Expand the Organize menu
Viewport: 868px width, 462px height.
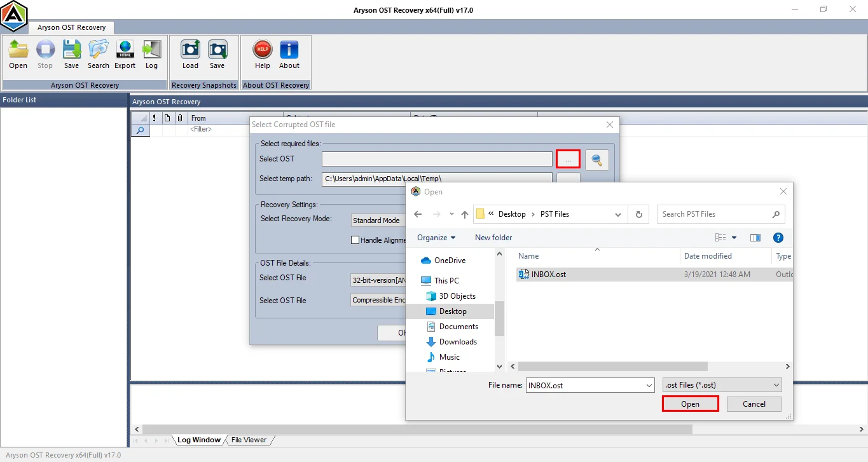coord(436,238)
